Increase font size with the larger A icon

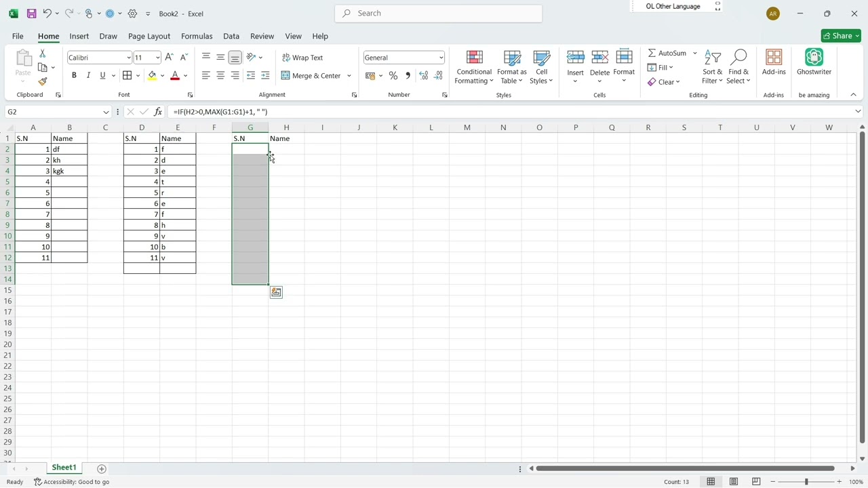[170, 58]
